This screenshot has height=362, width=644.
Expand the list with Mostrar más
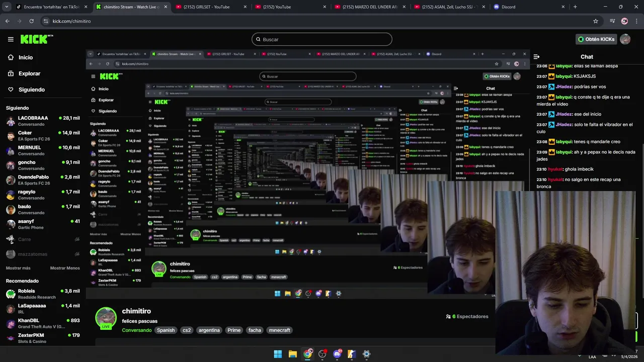(18, 268)
